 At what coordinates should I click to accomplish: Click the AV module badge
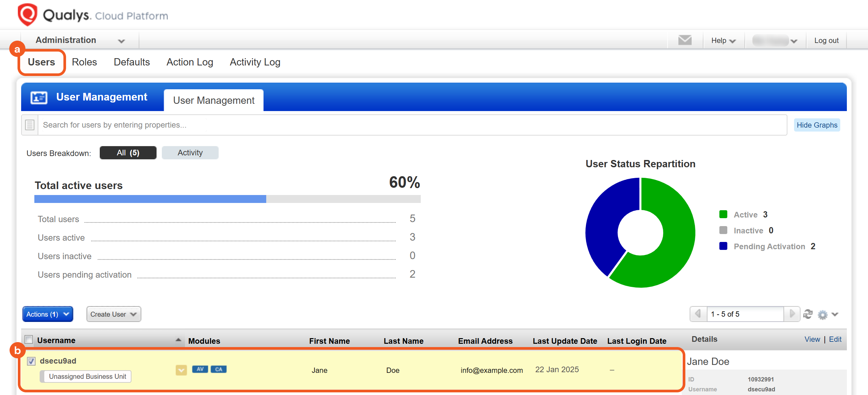point(200,369)
